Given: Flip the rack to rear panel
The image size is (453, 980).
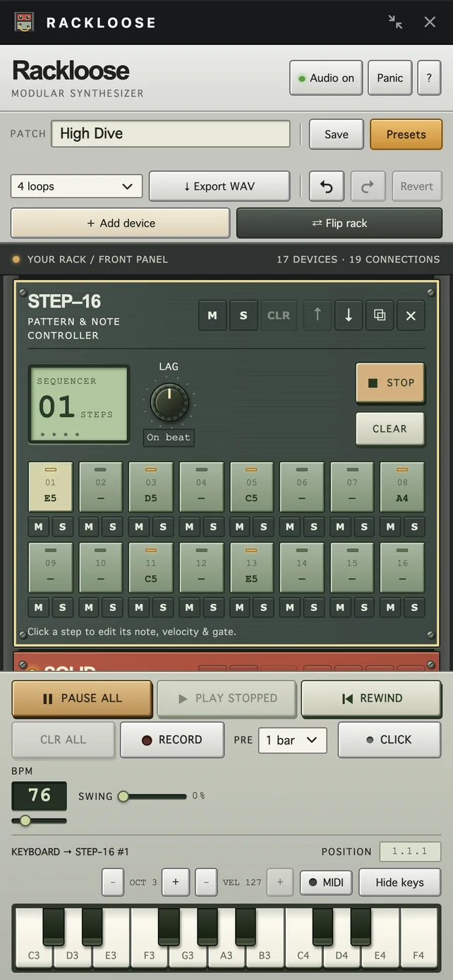Looking at the screenshot, I should pyautogui.click(x=339, y=223).
